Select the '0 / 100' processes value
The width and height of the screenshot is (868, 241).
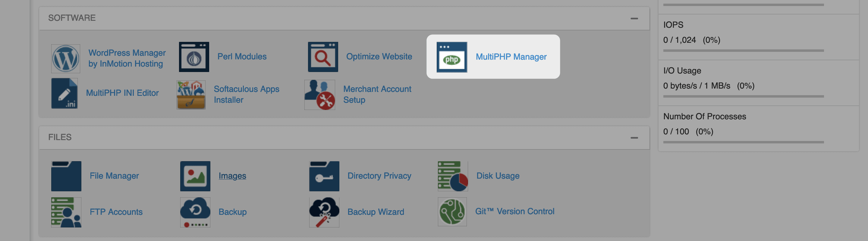[x=676, y=132]
